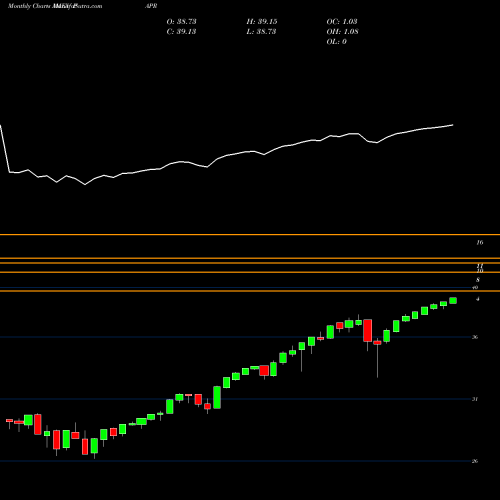This screenshot has width=500, height=500.
Task: Select the endpoint of the white line chart
Action: coord(453,125)
